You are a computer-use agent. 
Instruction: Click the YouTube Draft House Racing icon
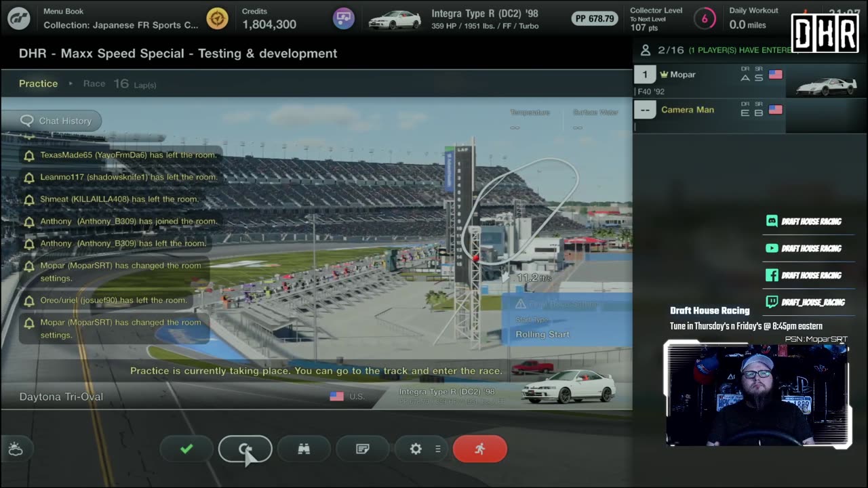pos(772,248)
